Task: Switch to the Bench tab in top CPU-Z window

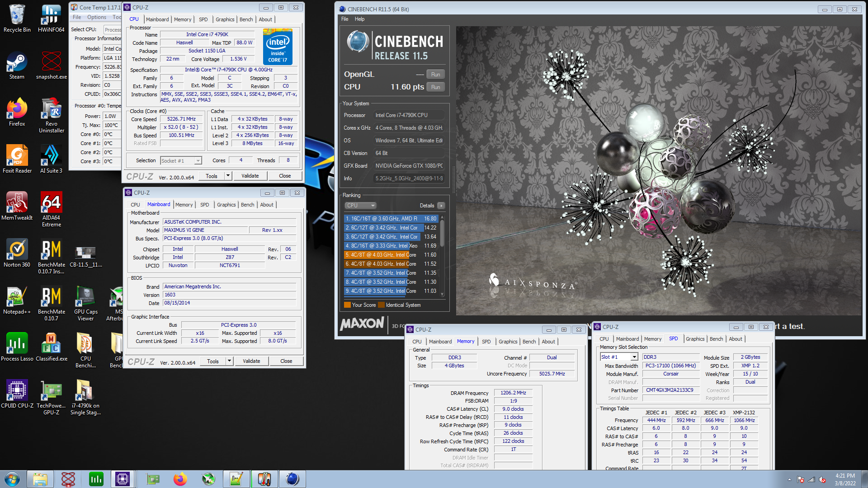Action: 246,19
